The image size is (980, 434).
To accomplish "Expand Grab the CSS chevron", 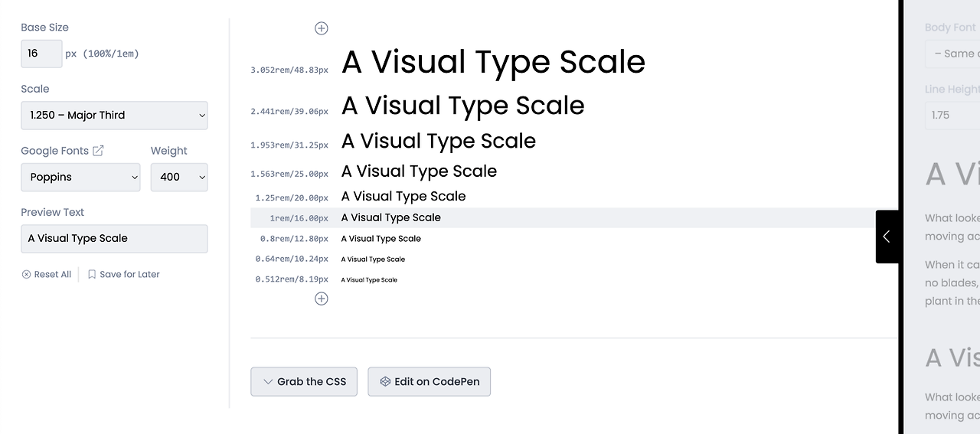I will click(268, 381).
